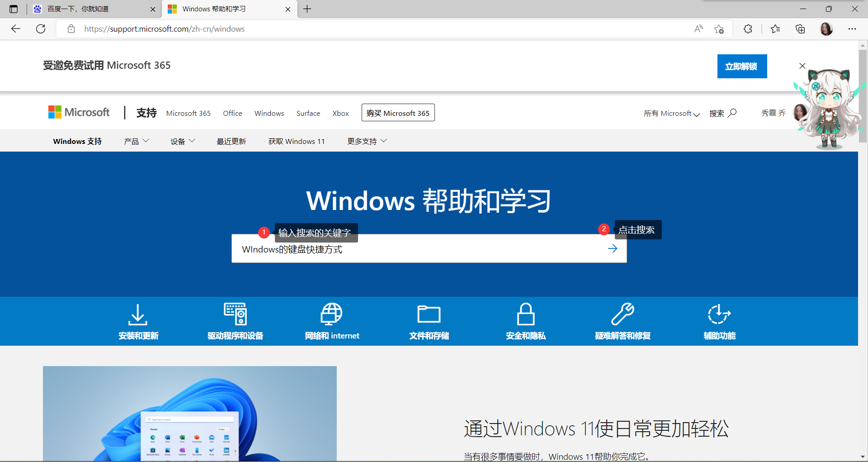Open a new tab with plus icon
This screenshot has height=462, width=868.
coord(307,9)
